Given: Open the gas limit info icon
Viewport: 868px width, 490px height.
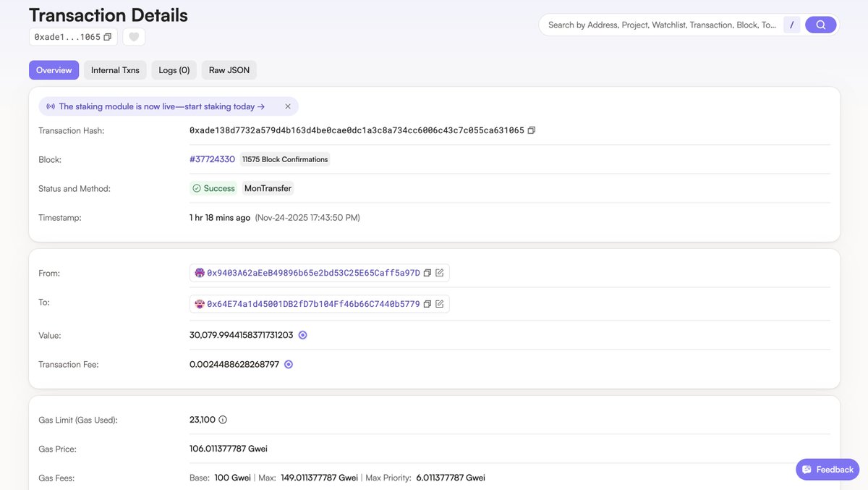Looking at the screenshot, I should coord(223,420).
